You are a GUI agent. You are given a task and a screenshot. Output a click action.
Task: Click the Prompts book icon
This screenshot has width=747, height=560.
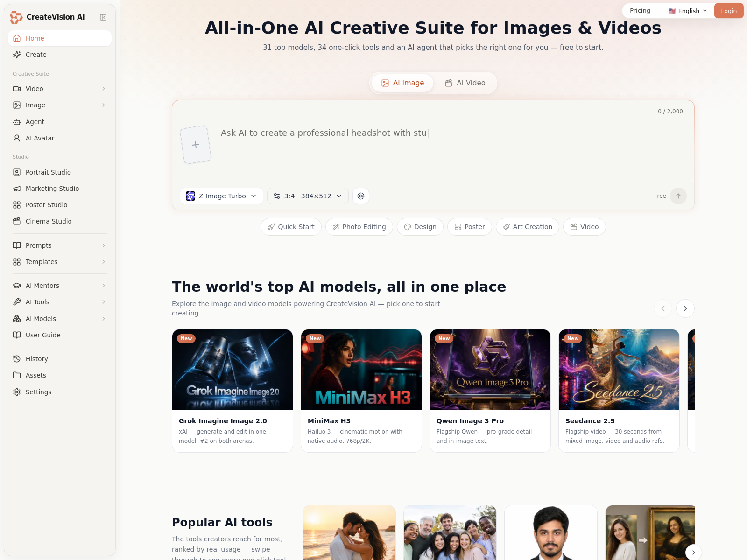click(17, 245)
